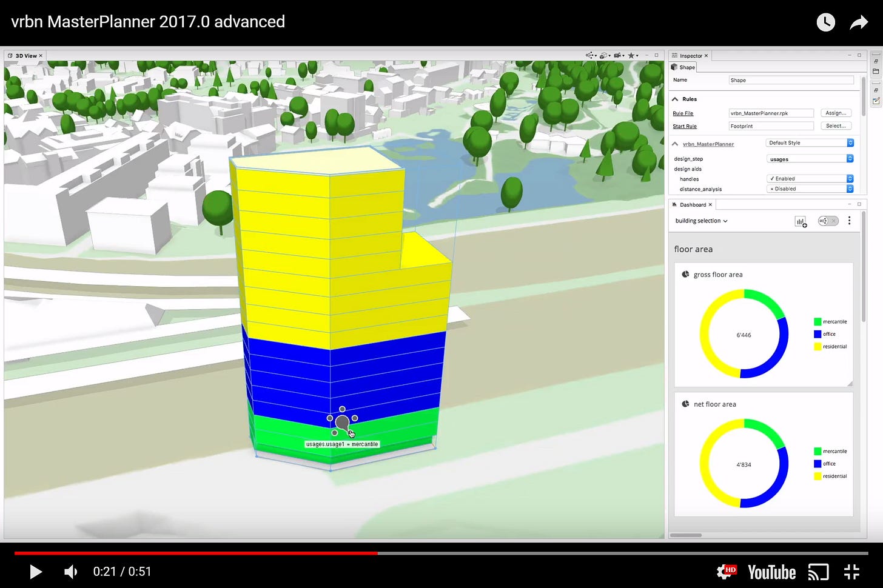
Task: Click the Cast to device icon
Action: tap(818, 572)
